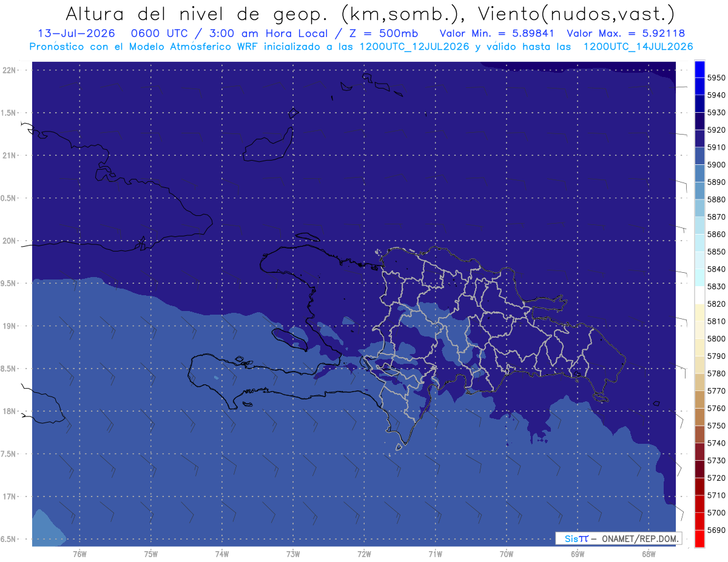Viewport: 728px width, 562px height.
Task: Click the 75W longitude label
Action: click(150, 553)
